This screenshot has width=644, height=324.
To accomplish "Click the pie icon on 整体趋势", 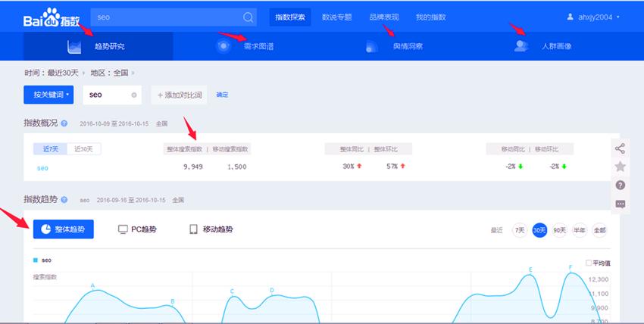I will point(46,229).
